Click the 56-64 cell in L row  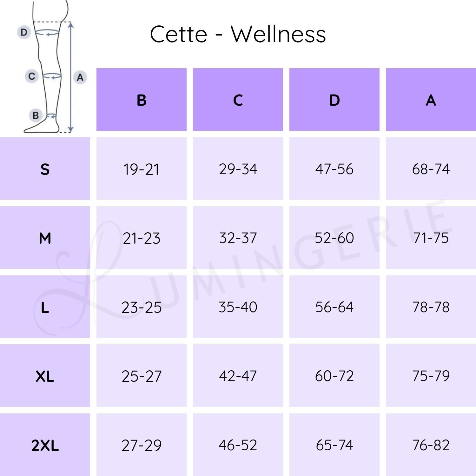[334, 307]
